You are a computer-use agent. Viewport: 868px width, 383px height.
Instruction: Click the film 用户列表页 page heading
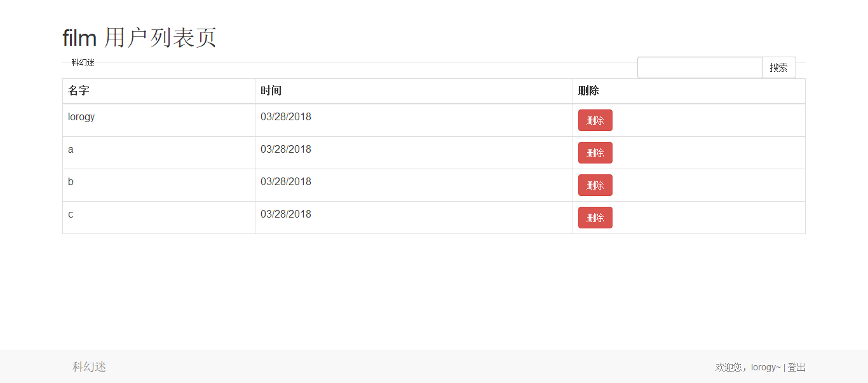pos(140,38)
